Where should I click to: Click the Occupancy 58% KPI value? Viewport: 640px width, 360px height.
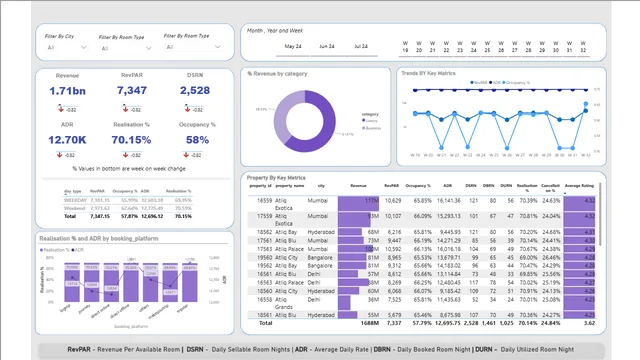click(x=197, y=140)
